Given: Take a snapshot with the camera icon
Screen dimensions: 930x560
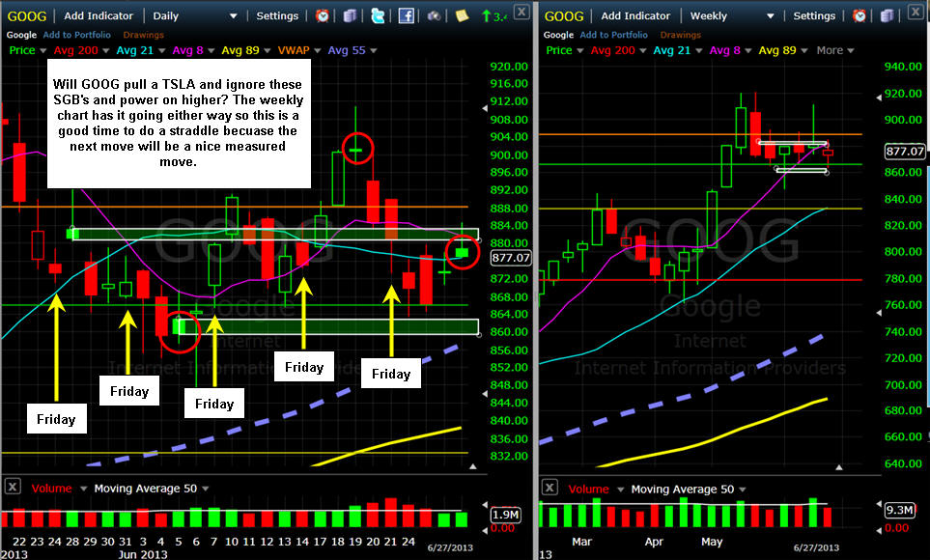Looking at the screenshot, I should (435, 16).
